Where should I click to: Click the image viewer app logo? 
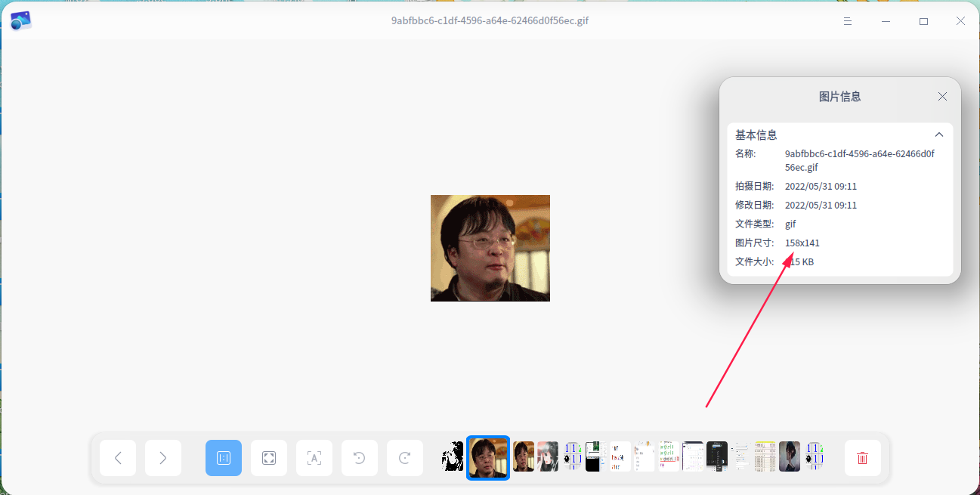point(20,21)
